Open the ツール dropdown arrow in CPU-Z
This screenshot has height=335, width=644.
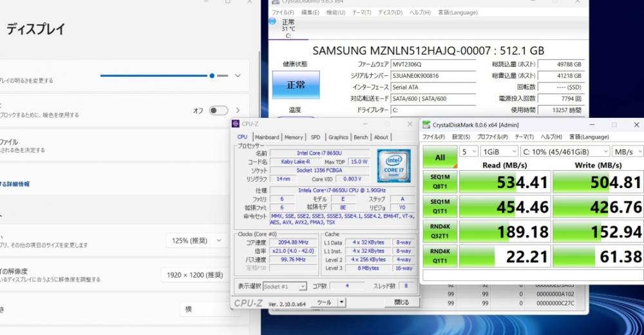pos(341,303)
